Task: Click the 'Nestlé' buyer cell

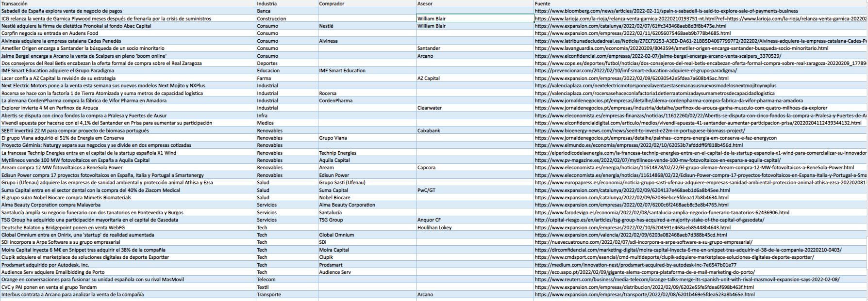Action: pos(367,26)
